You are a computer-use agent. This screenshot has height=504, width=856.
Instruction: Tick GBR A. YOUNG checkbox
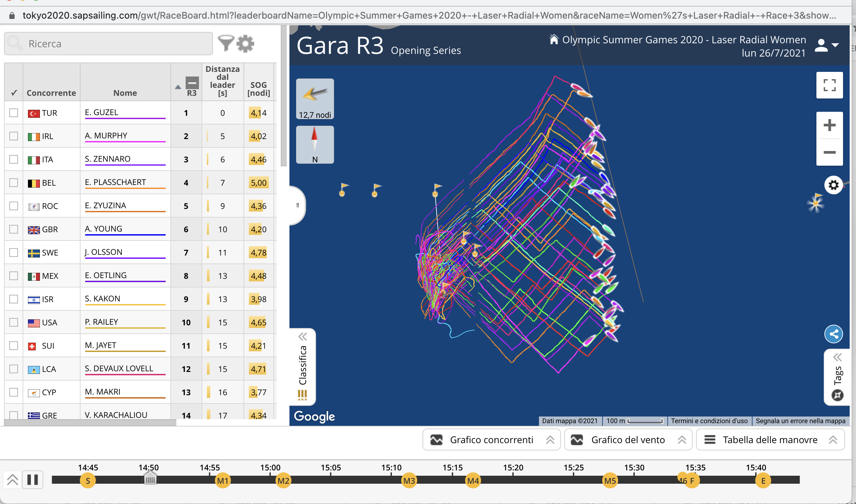coord(14,229)
